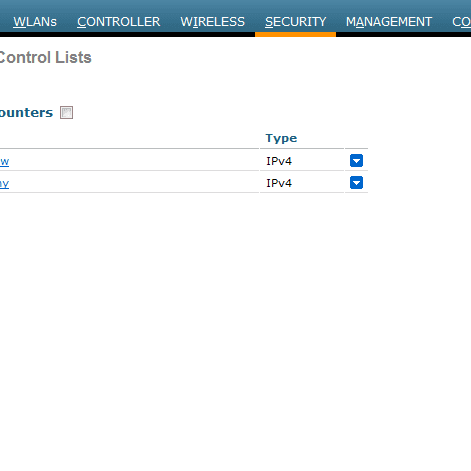
Task: Select the first ACL table row's blank area
Action: tap(133, 160)
